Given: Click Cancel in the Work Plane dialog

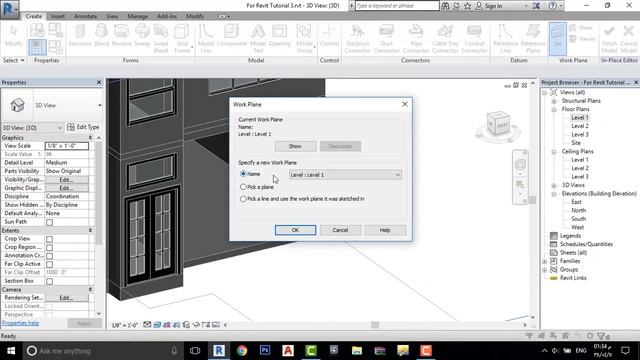Looking at the screenshot, I should click(340, 230).
